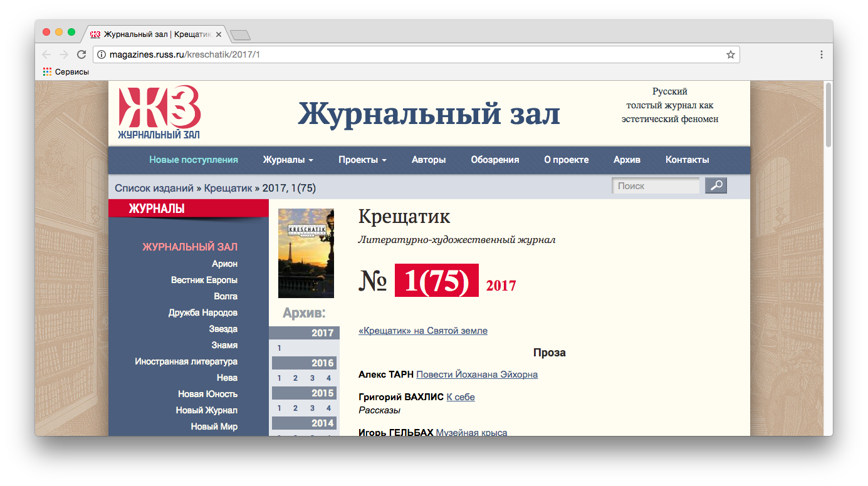Screen dimensions: 868x486
Task: Open issue 3 of 2016 archive
Action: point(312,378)
